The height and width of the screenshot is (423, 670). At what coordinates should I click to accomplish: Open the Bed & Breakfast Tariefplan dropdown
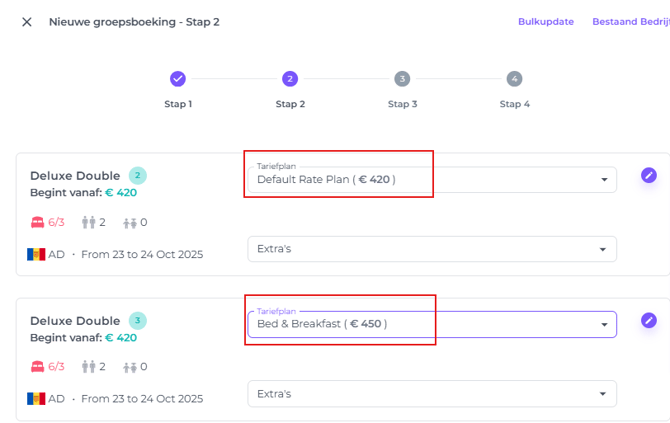pos(432,324)
